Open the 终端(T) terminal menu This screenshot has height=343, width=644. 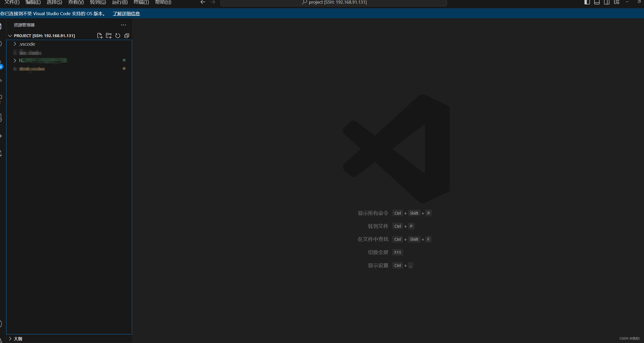(x=141, y=2)
